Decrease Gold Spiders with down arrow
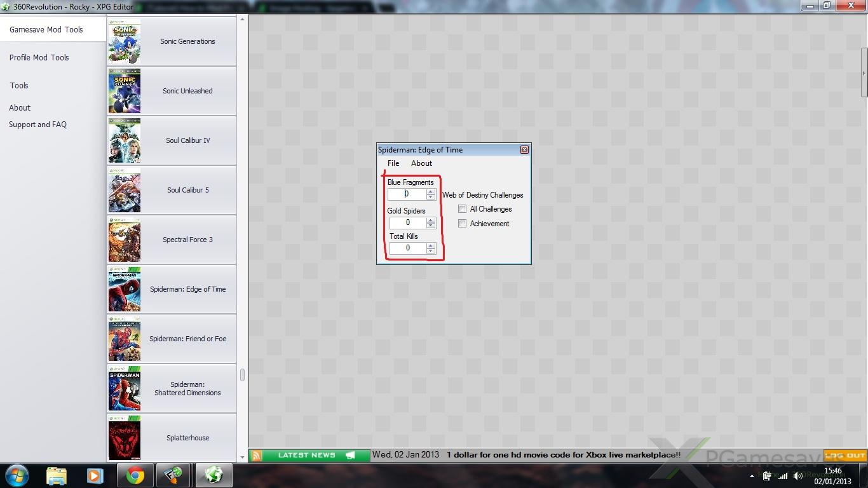 [x=431, y=226]
